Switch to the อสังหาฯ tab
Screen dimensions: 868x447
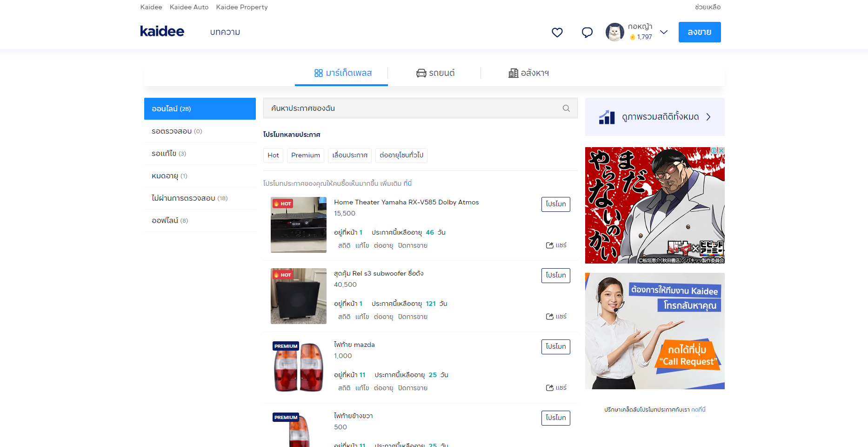[x=528, y=73]
